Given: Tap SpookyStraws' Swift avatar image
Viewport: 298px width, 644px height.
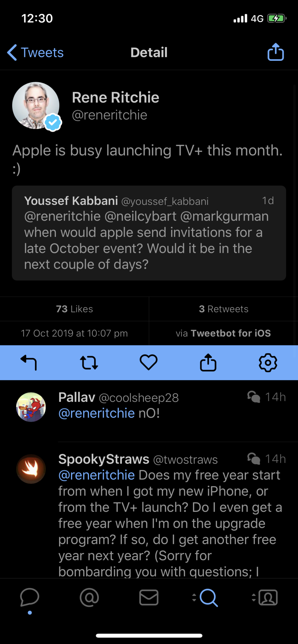Looking at the screenshot, I should click(31, 469).
